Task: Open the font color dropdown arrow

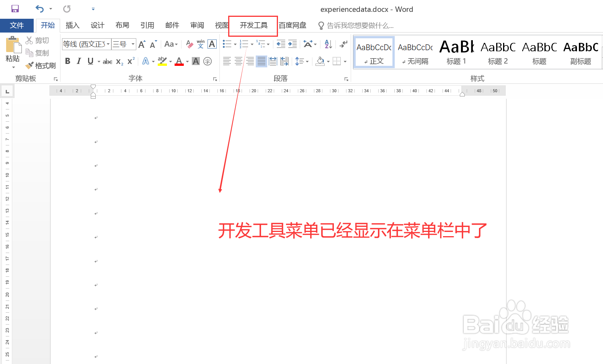Action: pos(188,62)
